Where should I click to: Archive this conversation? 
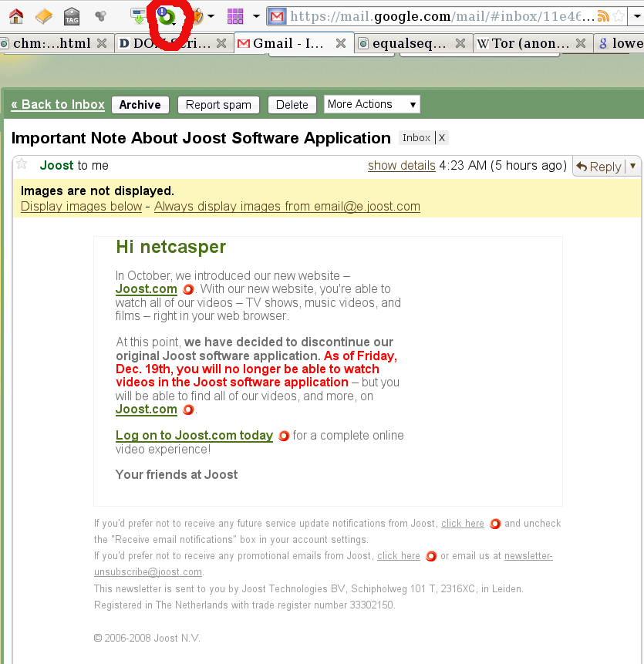140,105
